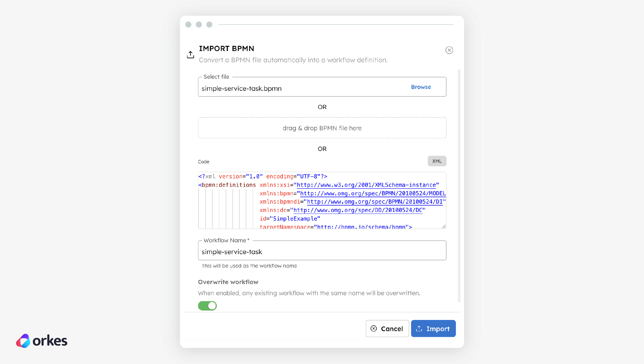Dismiss the dialog using the circular X icon

(x=449, y=50)
